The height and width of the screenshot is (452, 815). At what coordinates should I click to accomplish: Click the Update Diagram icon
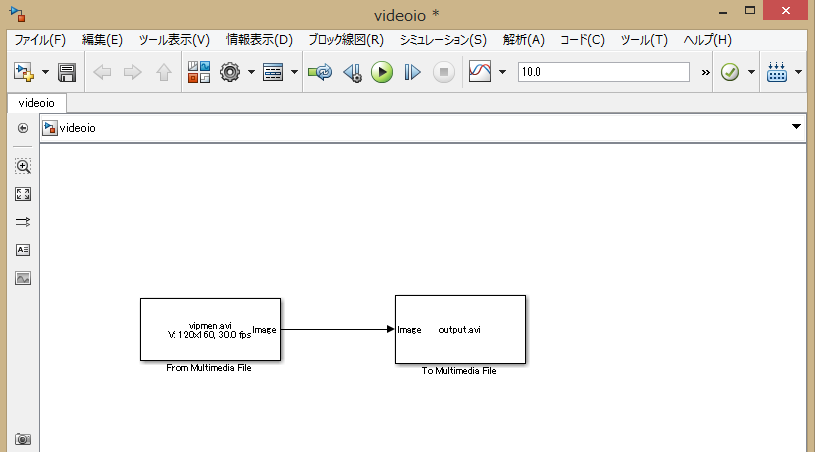click(x=320, y=72)
